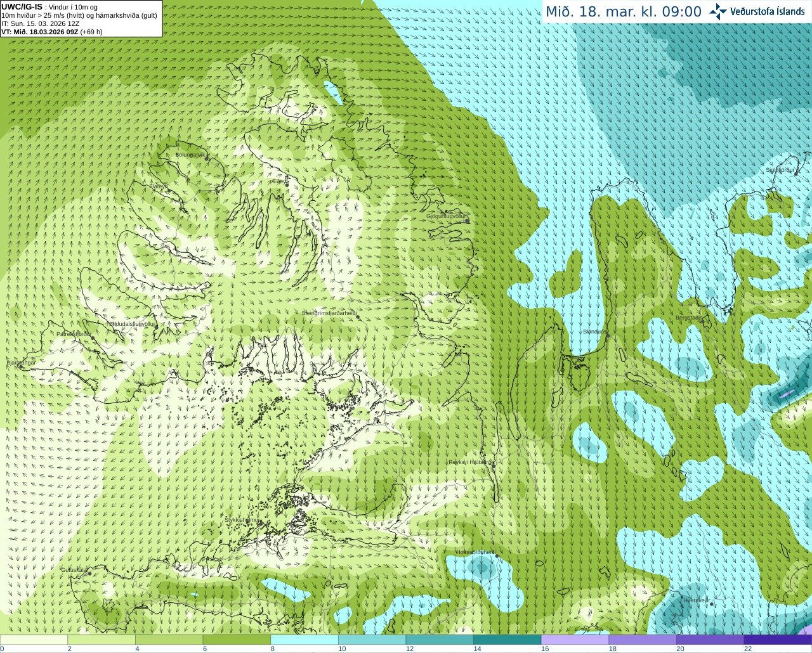Viewport: 812px width, 653px height.
Task: Click the Patreksfjörður station label
Action: click(74, 333)
